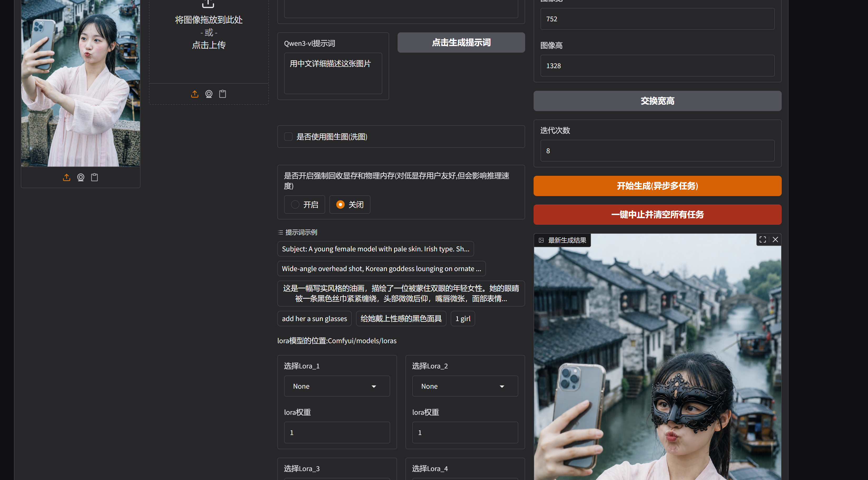Screen dimensions: 868x480
Task: Start generation with 开始生成(异步多任务)
Action: [658, 186]
